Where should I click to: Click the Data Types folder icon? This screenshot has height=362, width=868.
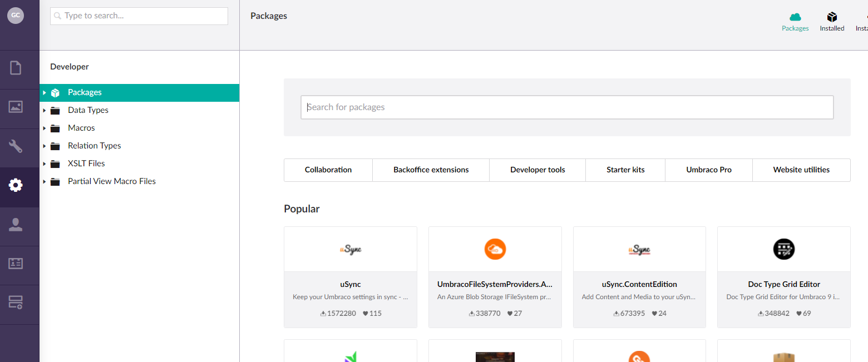coord(55,111)
